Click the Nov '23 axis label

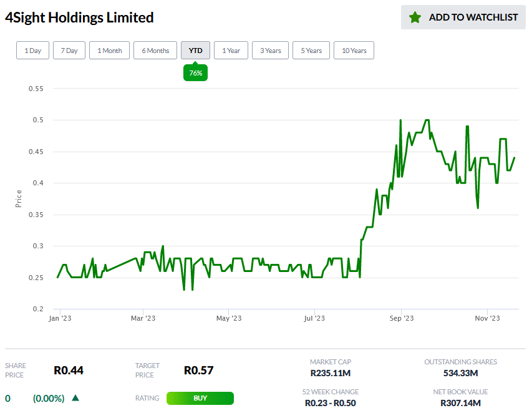tap(487, 318)
